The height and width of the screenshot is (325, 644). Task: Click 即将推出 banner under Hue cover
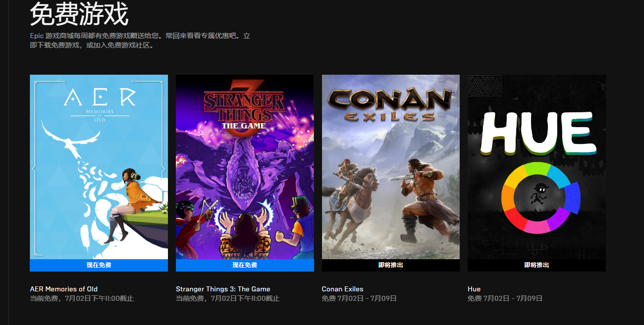tap(537, 265)
